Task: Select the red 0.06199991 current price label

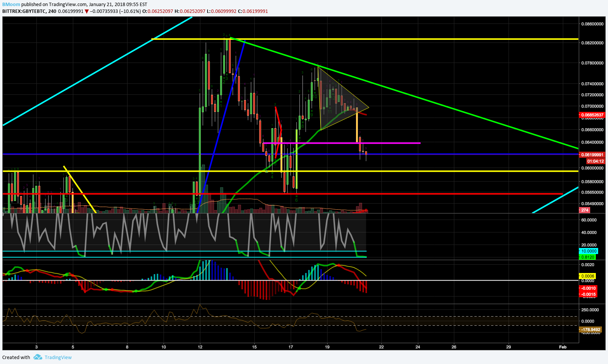Action: pos(592,155)
